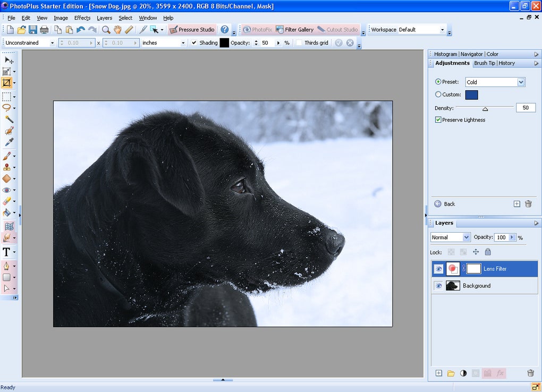Select the Paintbrush tool
Viewport: 542px width, 392px height.
click(x=7, y=156)
